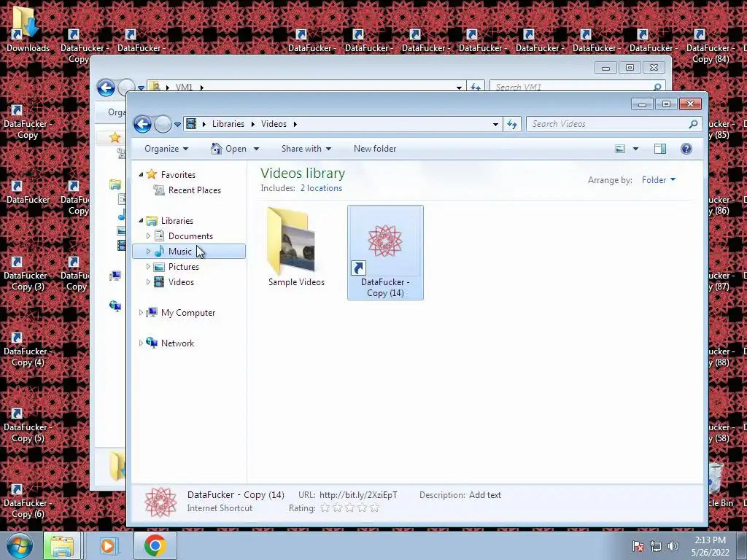
Task: Refresh the Videos folder
Action: [512, 124]
